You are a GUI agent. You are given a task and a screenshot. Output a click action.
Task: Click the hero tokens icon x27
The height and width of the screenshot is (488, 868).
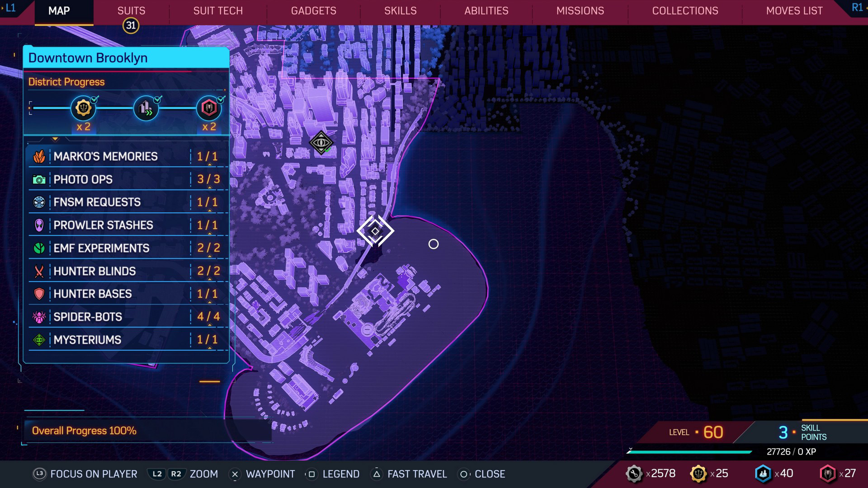(x=828, y=474)
